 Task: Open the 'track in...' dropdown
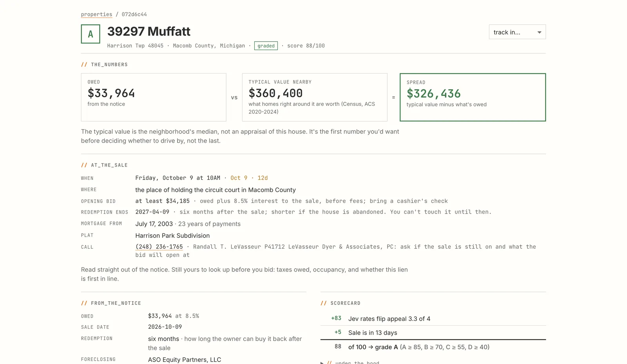pos(517,32)
